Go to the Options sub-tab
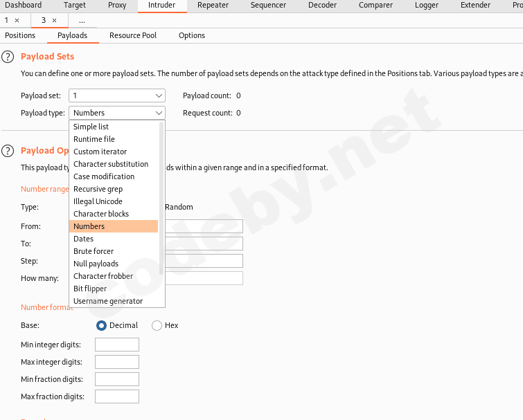The width and height of the screenshot is (523, 420). point(192,35)
